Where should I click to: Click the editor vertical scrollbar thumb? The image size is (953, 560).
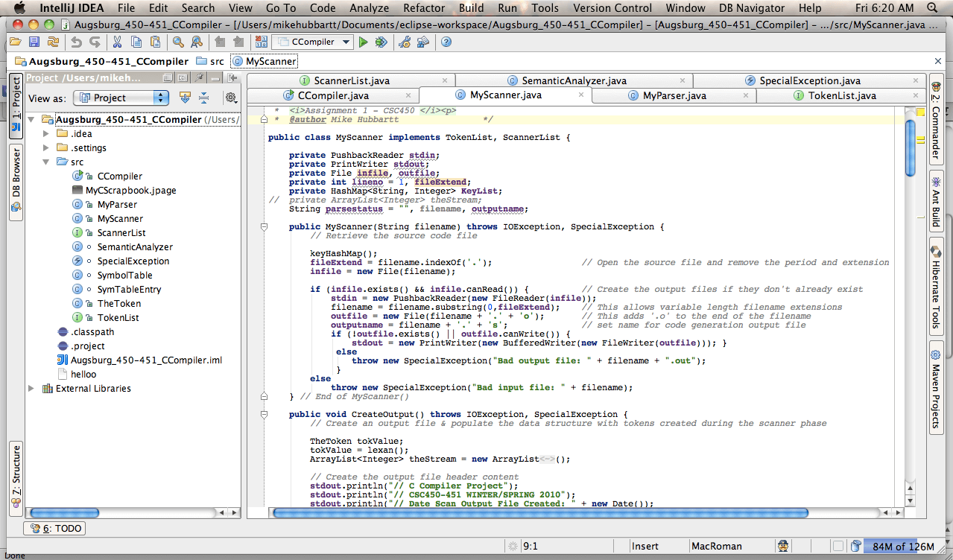pos(909,147)
